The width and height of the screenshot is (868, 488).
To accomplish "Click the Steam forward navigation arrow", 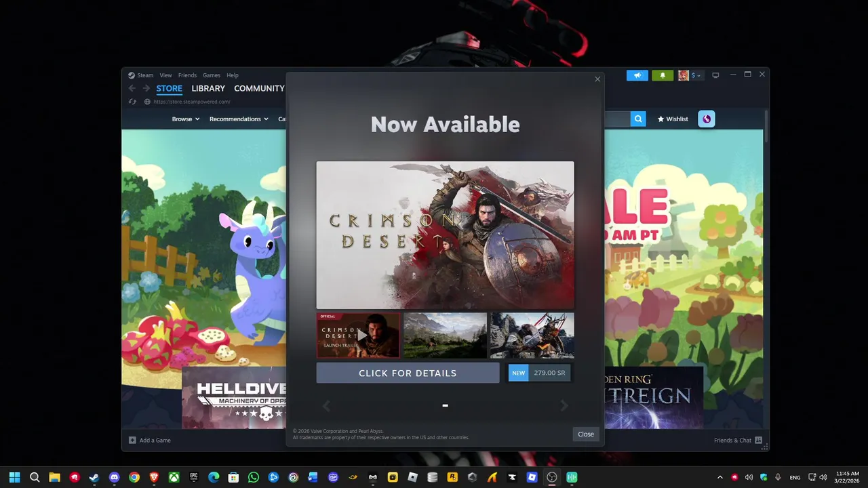I will click(146, 89).
